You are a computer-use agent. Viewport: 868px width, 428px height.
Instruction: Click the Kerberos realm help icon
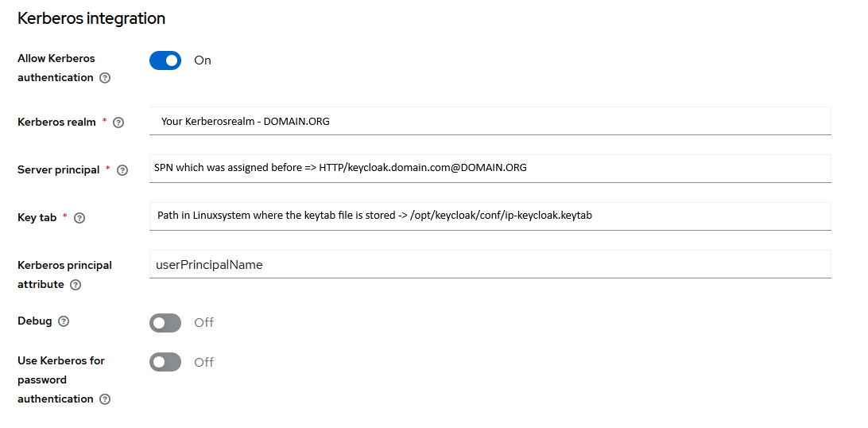click(x=119, y=123)
